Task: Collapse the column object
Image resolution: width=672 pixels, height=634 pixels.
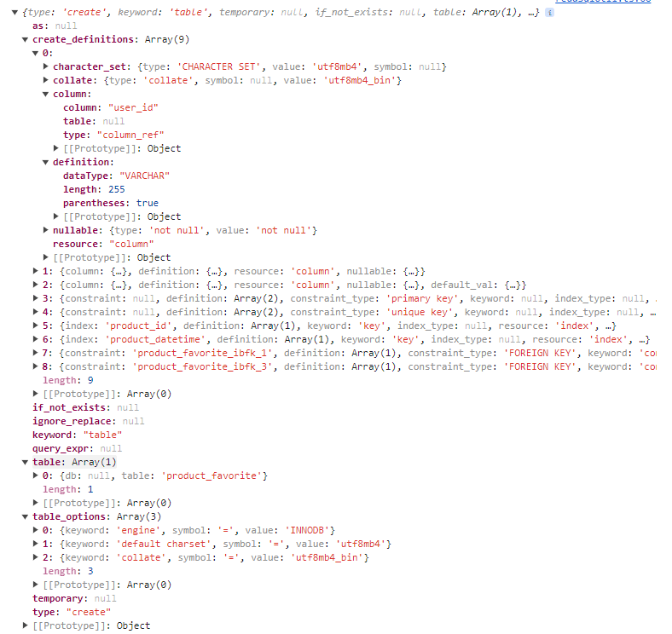Action: (x=45, y=95)
